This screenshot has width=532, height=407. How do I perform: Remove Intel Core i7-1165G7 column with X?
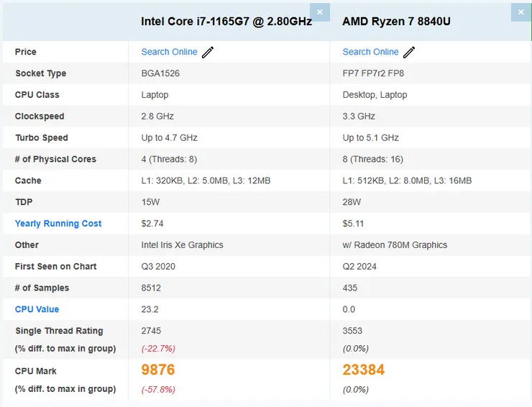click(320, 12)
